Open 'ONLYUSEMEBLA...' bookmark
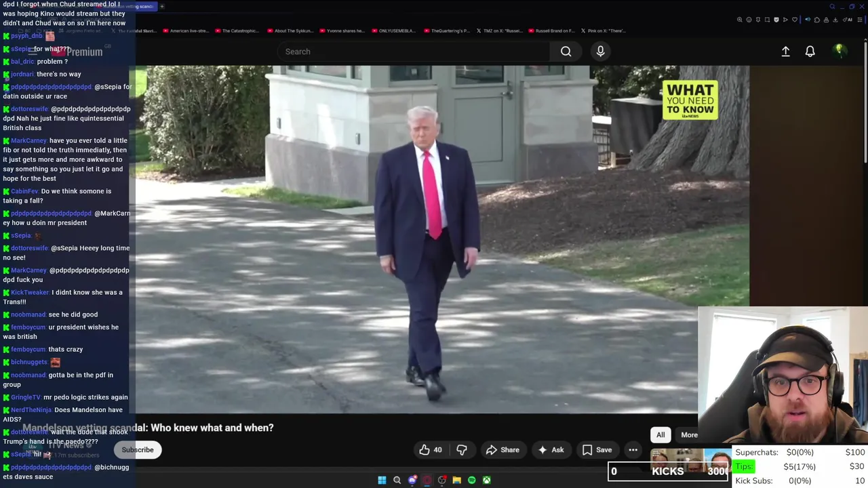This screenshot has height=488, width=868. coord(393,30)
